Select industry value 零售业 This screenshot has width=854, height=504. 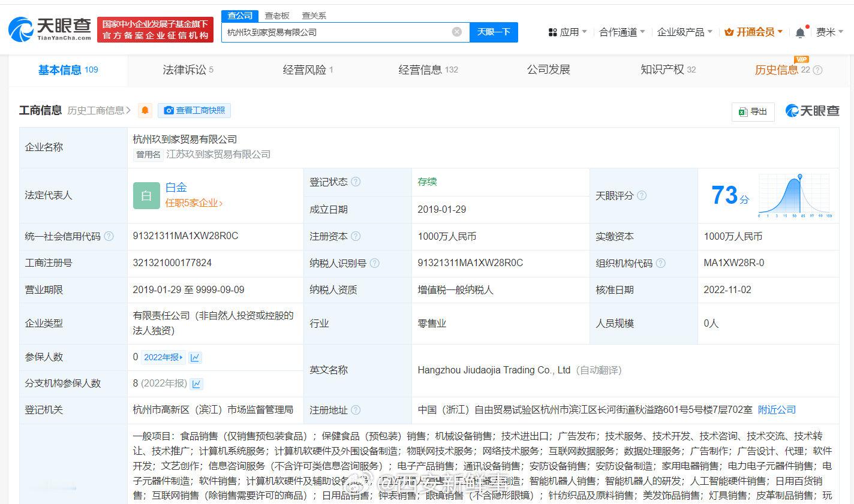coord(432,324)
